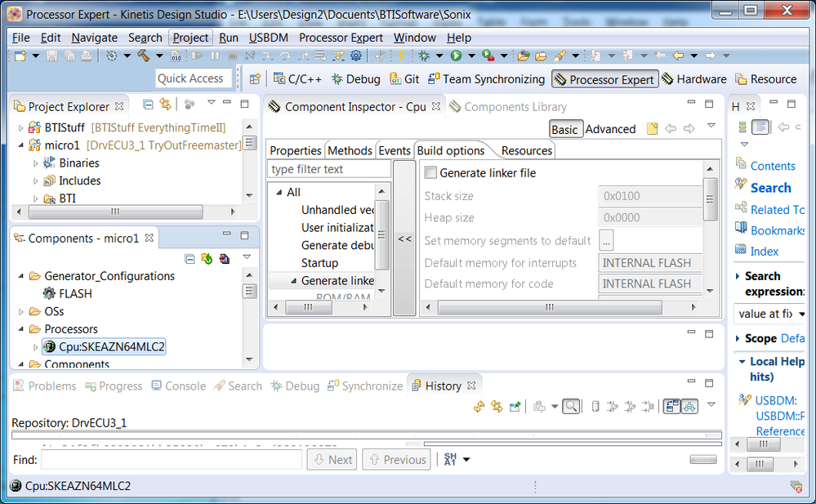The width and height of the screenshot is (816, 504).
Task: Click the << collapse tree panel button
Action: [404, 239]
